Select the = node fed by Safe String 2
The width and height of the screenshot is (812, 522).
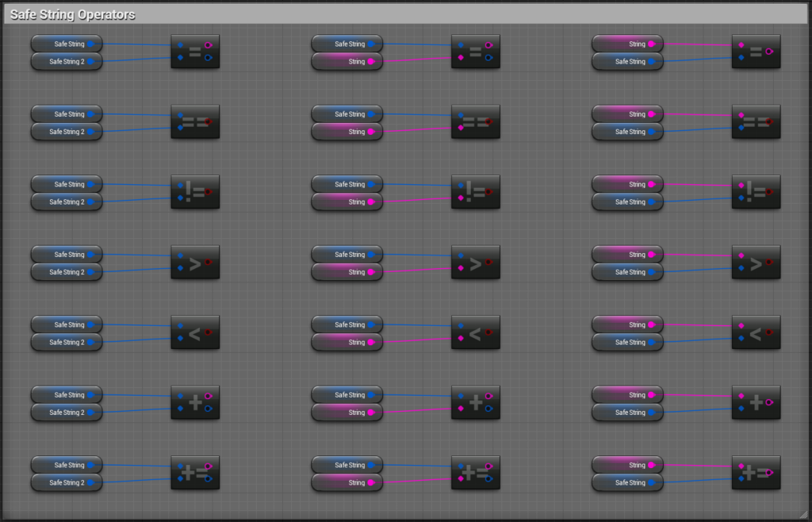point(194,52)
